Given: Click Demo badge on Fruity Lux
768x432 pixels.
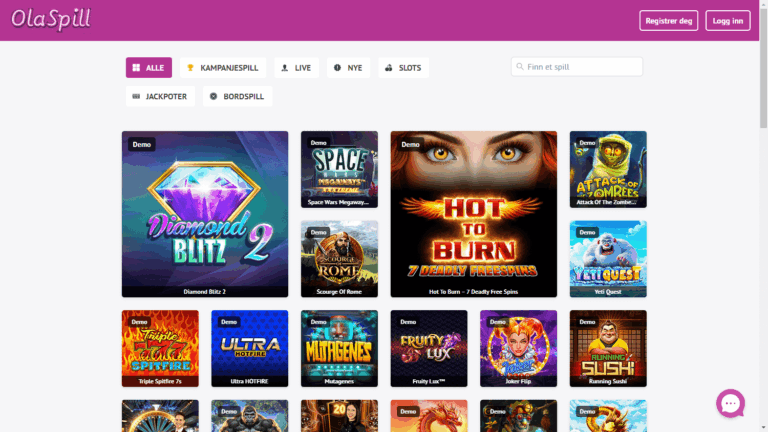Looking at the screenshot, I should pos(408,322).
